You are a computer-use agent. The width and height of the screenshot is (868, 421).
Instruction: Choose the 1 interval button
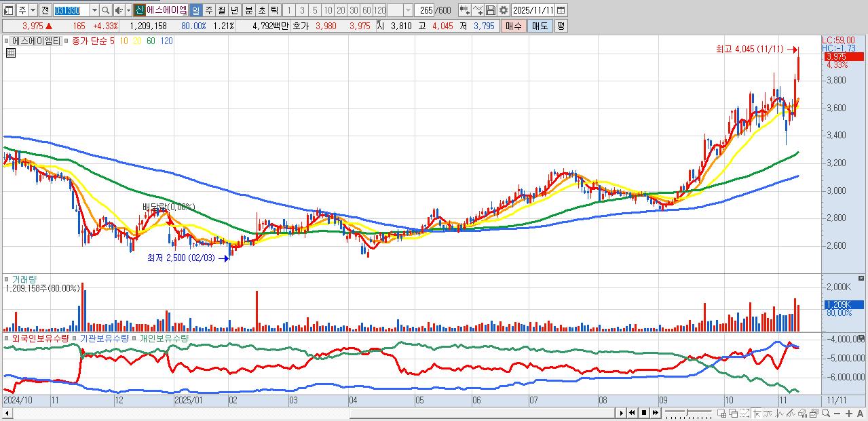pyautogui.click(x=288, y=11)
